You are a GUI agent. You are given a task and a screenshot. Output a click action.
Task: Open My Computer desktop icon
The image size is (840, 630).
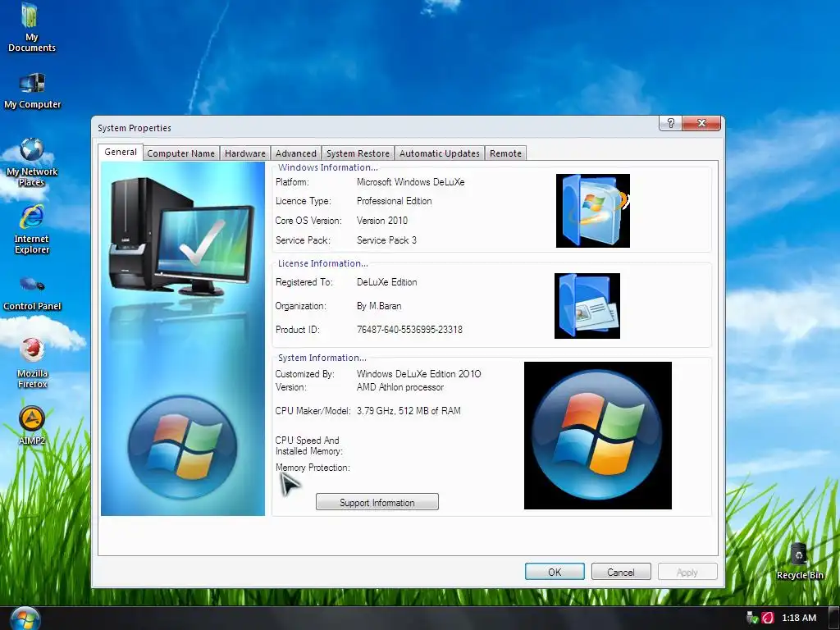click(32, 91)
